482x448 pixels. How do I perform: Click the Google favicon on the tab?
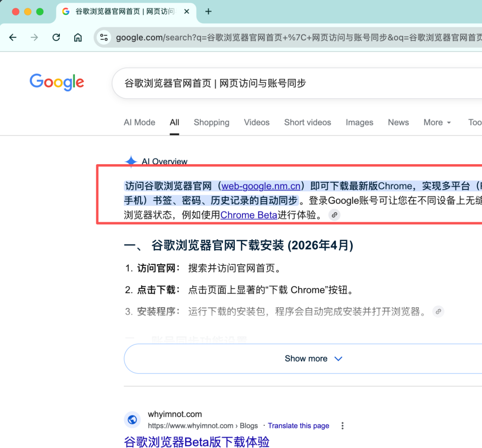pyautogui.click(x=66, y=12)
